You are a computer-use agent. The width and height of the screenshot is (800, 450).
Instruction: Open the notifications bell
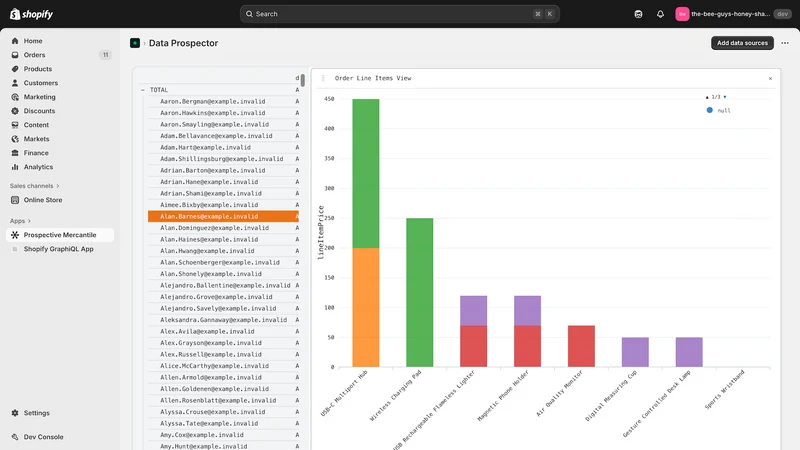[x=660, y=14]
